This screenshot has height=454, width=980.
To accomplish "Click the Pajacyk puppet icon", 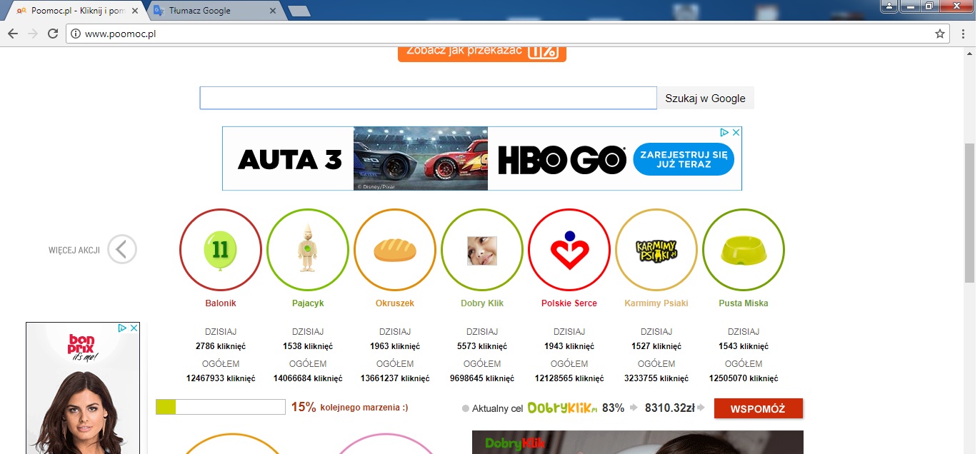I will pos(307,250).
